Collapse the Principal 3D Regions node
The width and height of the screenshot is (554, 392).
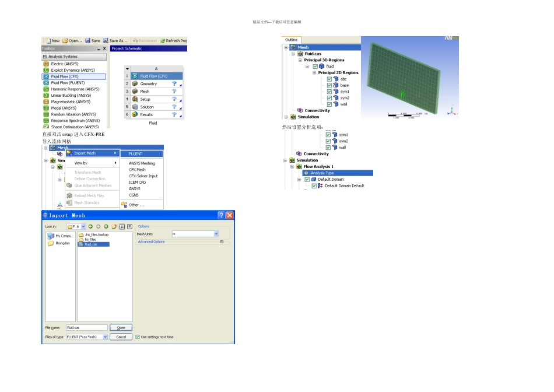(300, 60)
